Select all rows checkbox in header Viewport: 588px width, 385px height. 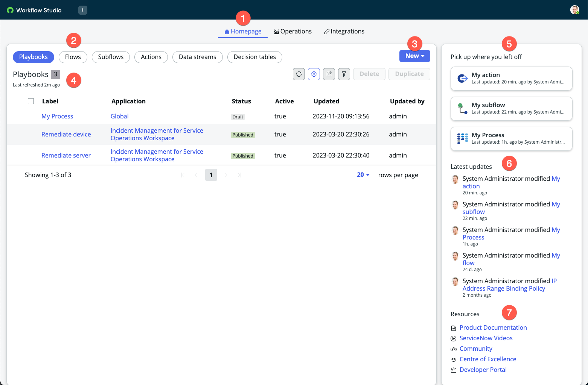point(31,101)
